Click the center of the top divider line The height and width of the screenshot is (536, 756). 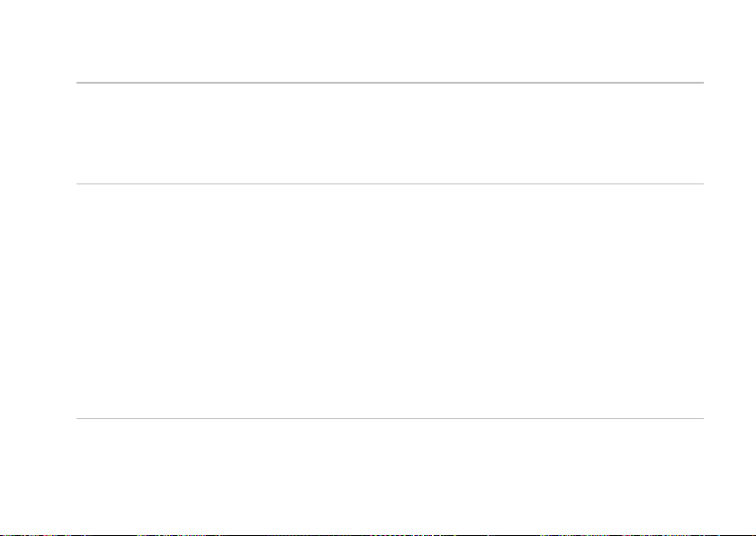(x=390, y=83)
